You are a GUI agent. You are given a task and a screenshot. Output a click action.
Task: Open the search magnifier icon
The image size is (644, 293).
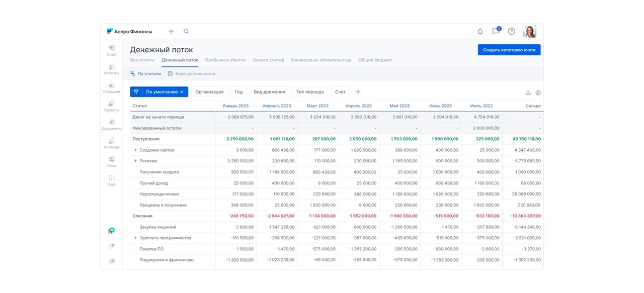click(x=186, y=31)
